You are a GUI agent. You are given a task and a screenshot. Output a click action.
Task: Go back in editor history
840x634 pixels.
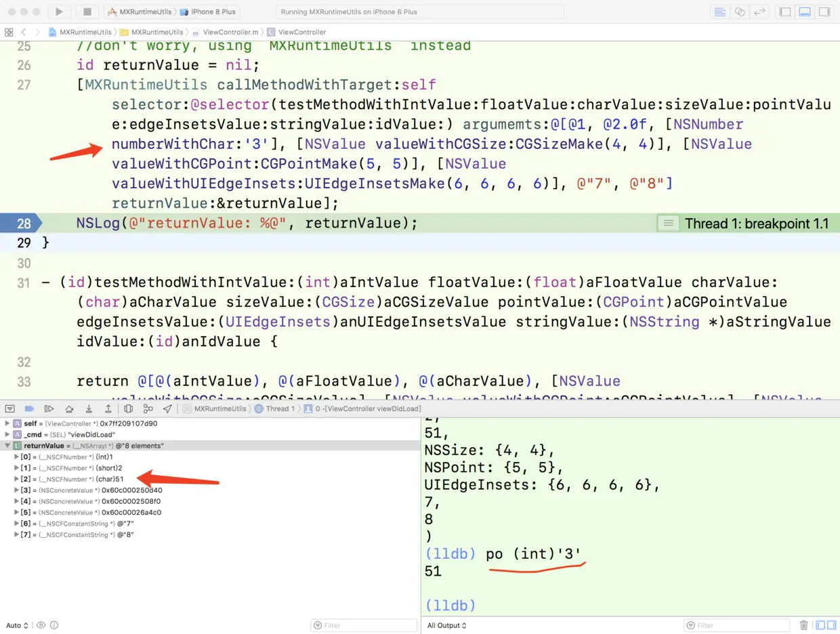tap(24, 32)
